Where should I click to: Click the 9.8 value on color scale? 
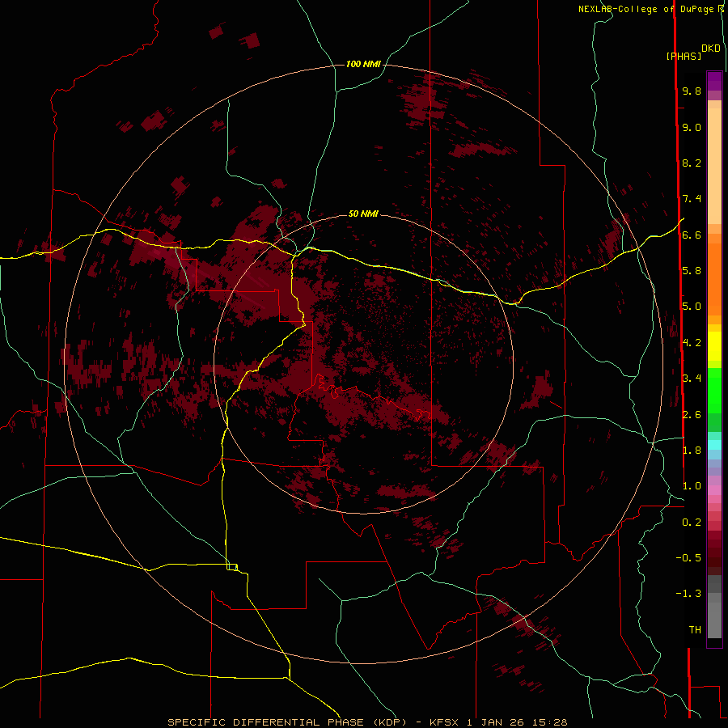[x=692, y=91]
